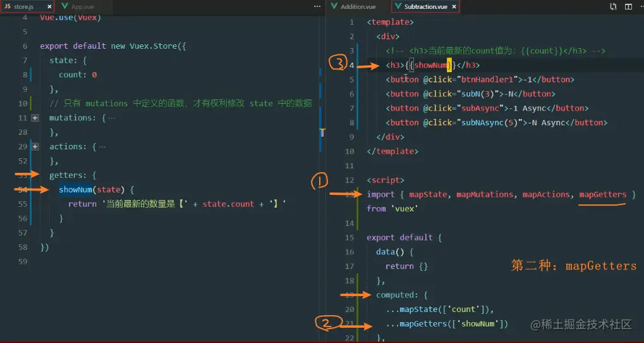
Task: Click 'mapState' in the import statement
Action: coord(428,194)
